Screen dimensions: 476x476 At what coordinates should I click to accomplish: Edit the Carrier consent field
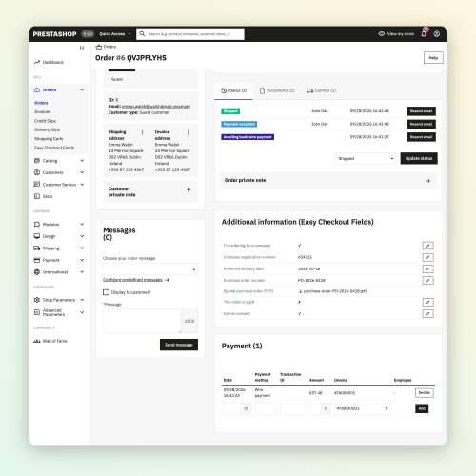427,313
